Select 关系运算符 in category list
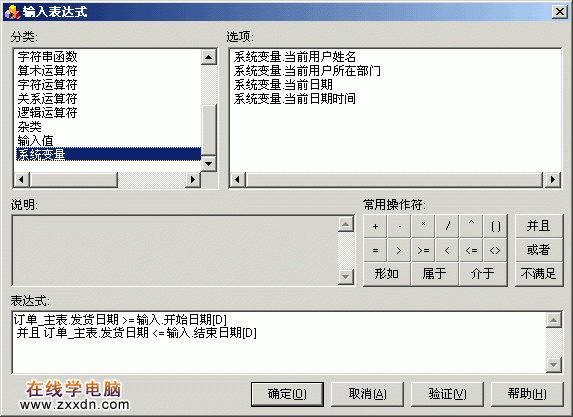 tap(47, 99)
